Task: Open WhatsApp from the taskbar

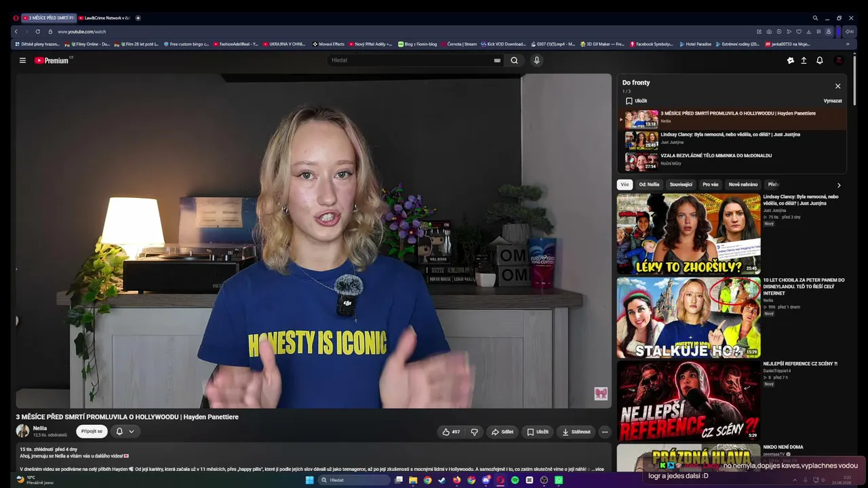Action: click(x=559, y=480)
